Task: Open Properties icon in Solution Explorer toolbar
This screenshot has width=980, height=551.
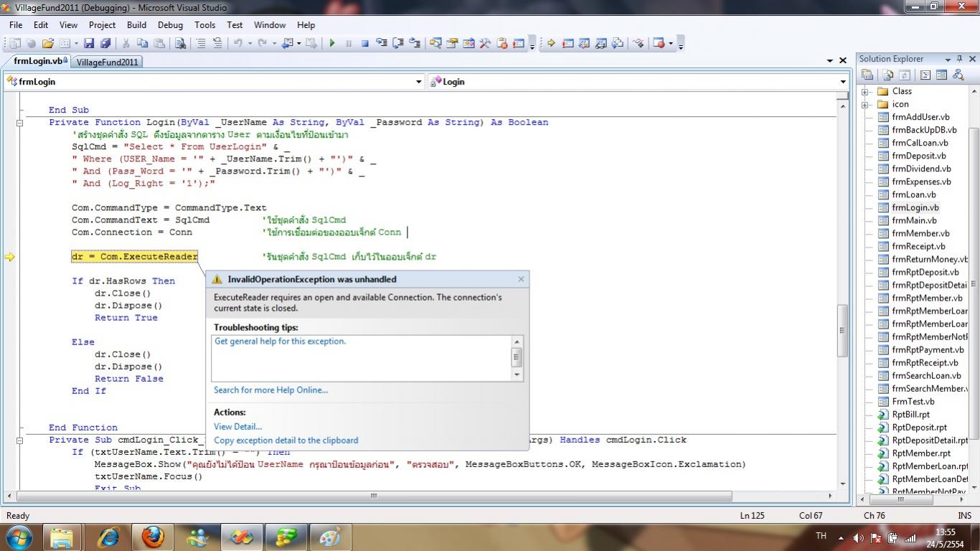Action: click(x=867, y=75)
